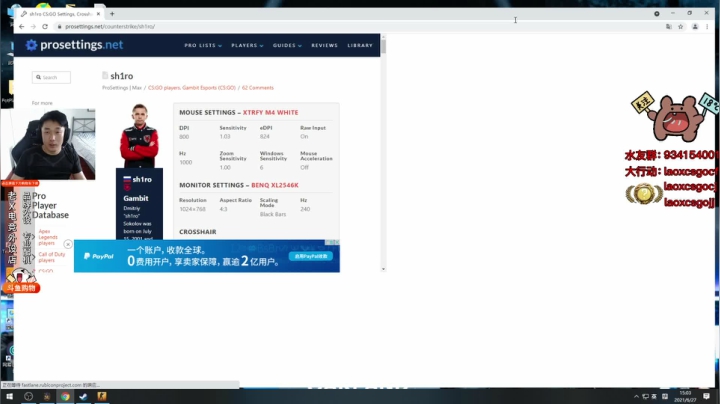
Task: Open the REVIEWS nav item
Action: (x=324, y=45)
